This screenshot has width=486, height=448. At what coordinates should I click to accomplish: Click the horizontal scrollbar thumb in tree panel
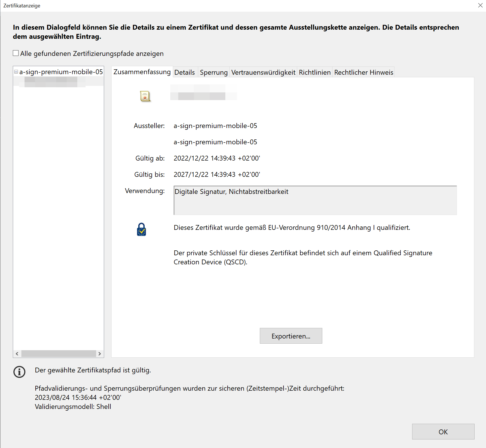[58, 354]
